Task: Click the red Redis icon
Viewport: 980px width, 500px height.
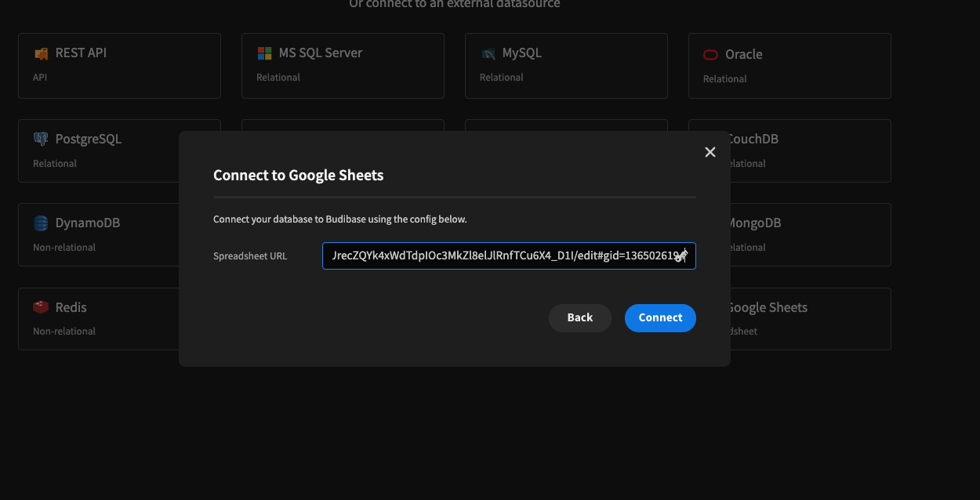Action: point(41,307)
